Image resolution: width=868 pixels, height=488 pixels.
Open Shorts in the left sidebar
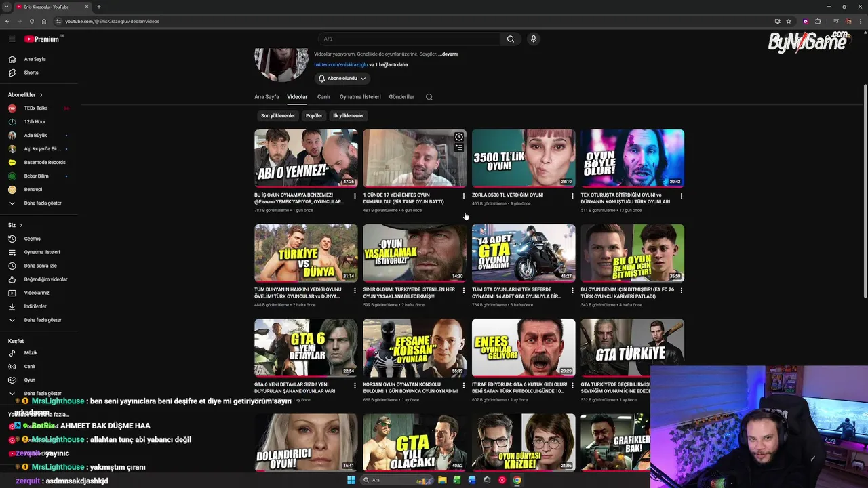(x=39, y=73)
